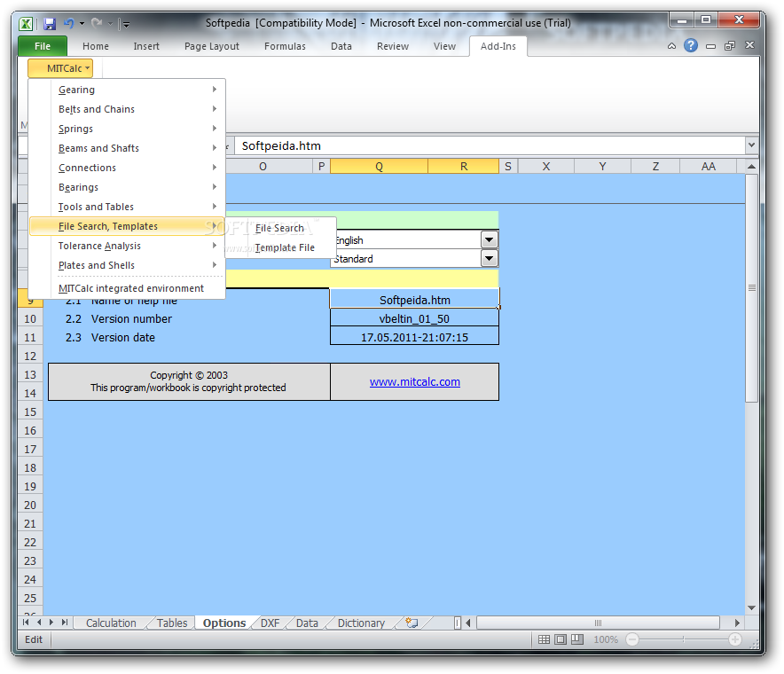Open the Tables sheet tab
This screenshot has height=674, width=784.
point(172,623)
